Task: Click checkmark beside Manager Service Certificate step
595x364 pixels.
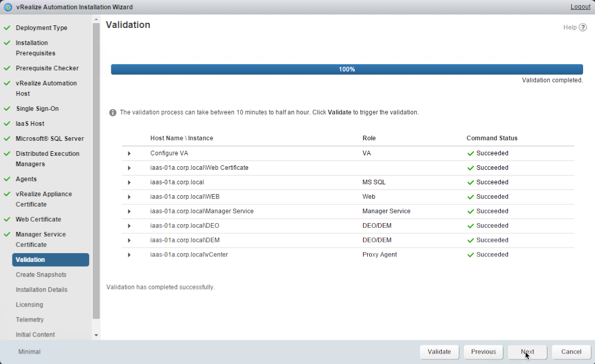Action: [x=7, y=235]
